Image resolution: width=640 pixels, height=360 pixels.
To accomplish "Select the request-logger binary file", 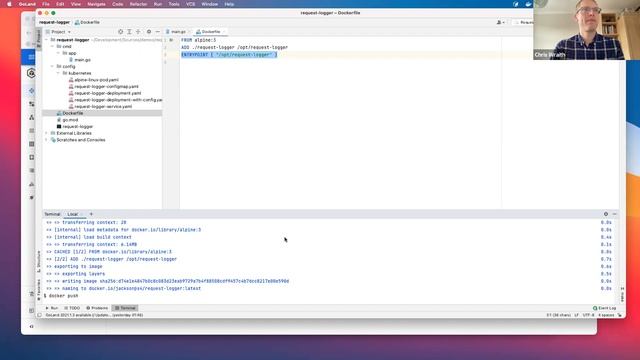I will 78,127.
